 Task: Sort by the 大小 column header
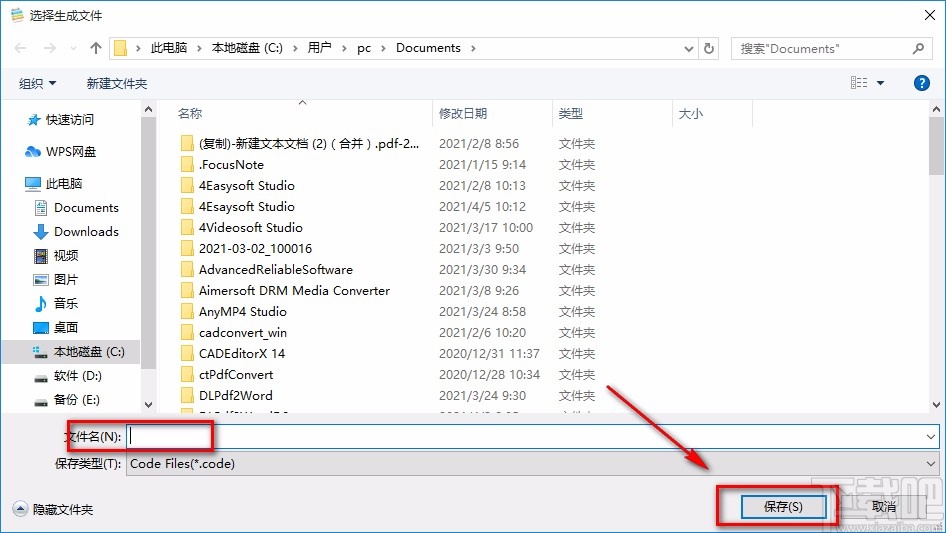pos(691,113)
